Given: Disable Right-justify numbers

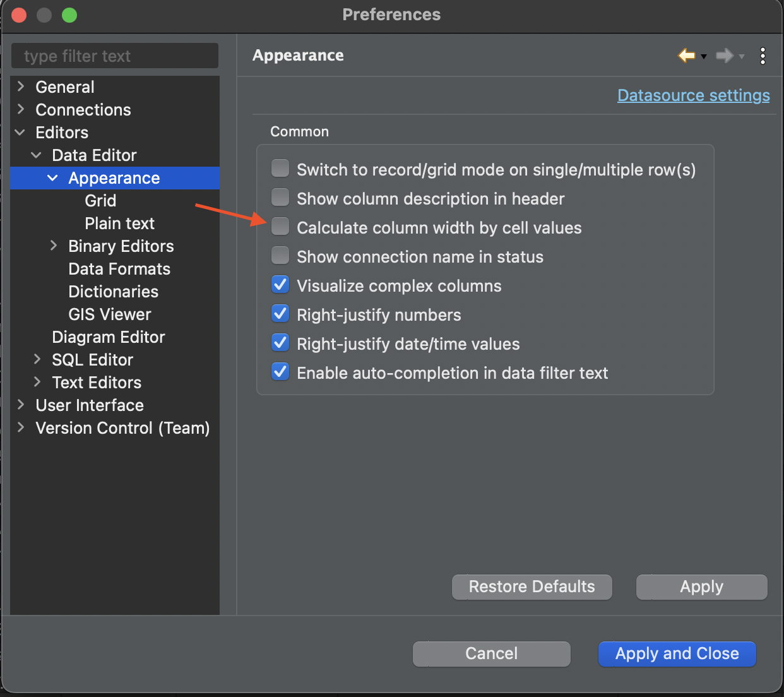Looking at the screenshot, I should (x=280, y=313).
